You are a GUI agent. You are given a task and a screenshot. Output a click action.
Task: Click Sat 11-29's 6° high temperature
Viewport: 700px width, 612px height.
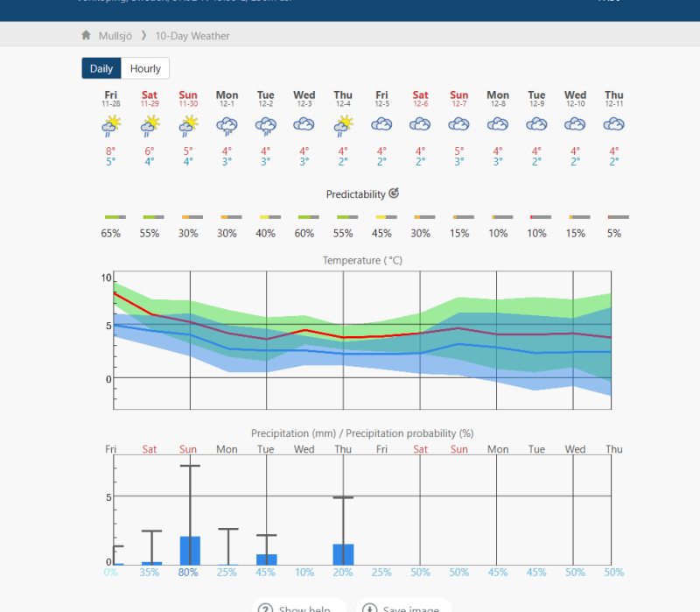coord(150,151)
